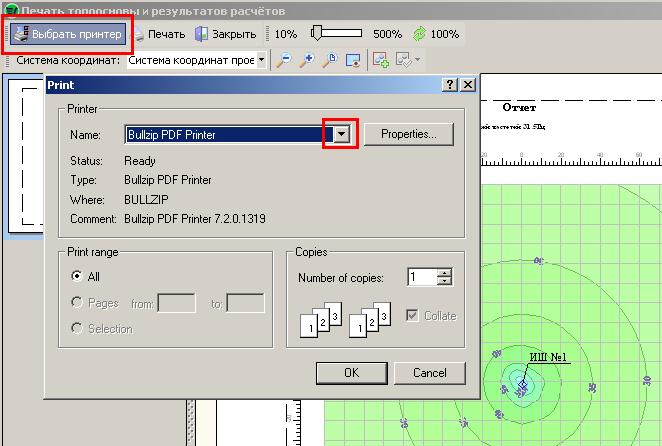Click the add layer icon with green plus
Viewport: 662px width, 446px height.
pos(381,61)
